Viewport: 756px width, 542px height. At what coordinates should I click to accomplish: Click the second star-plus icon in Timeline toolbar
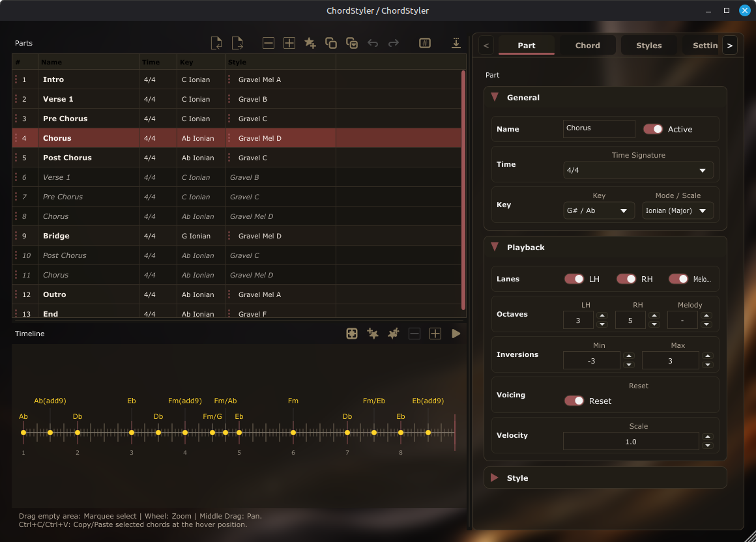point(394,334)
